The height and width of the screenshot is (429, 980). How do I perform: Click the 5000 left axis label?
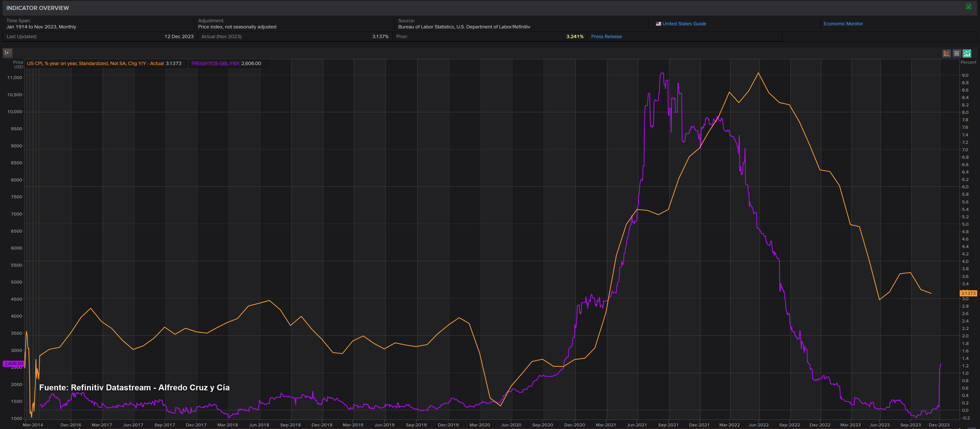pyautogui.click(x=16, y=282)
